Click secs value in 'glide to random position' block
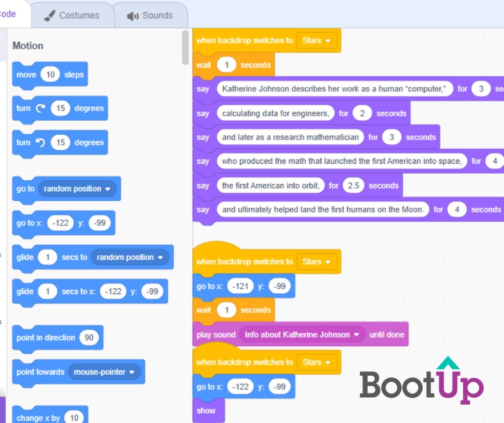 [x=48, y=257]
